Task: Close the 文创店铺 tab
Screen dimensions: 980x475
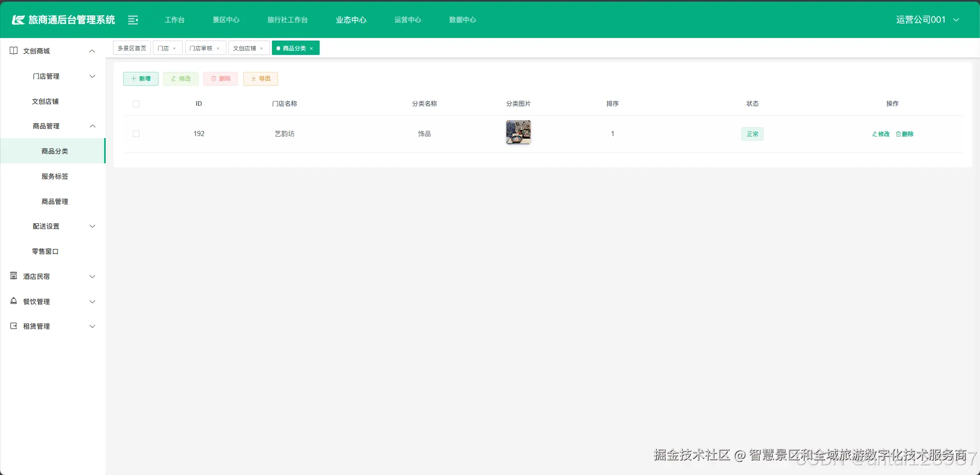Action: click(262, 48)
